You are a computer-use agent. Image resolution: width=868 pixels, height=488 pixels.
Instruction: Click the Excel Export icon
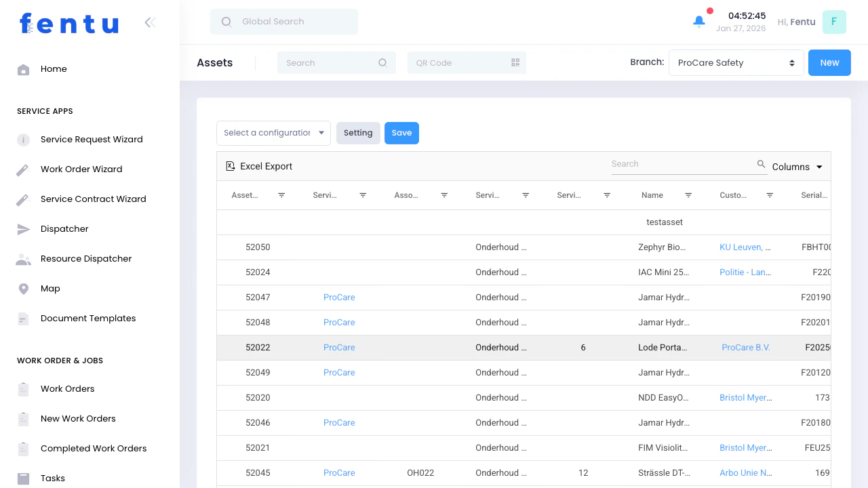click(x=232, y=165)
